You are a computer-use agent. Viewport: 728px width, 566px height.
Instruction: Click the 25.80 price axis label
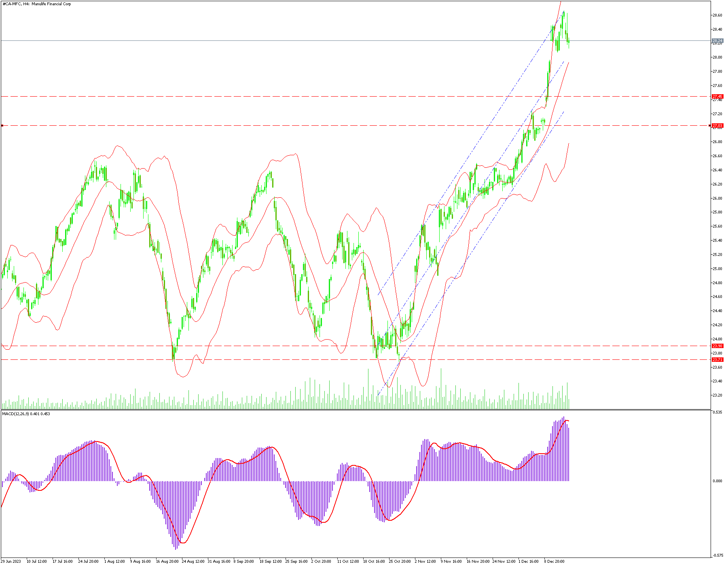tap(717, 212)
